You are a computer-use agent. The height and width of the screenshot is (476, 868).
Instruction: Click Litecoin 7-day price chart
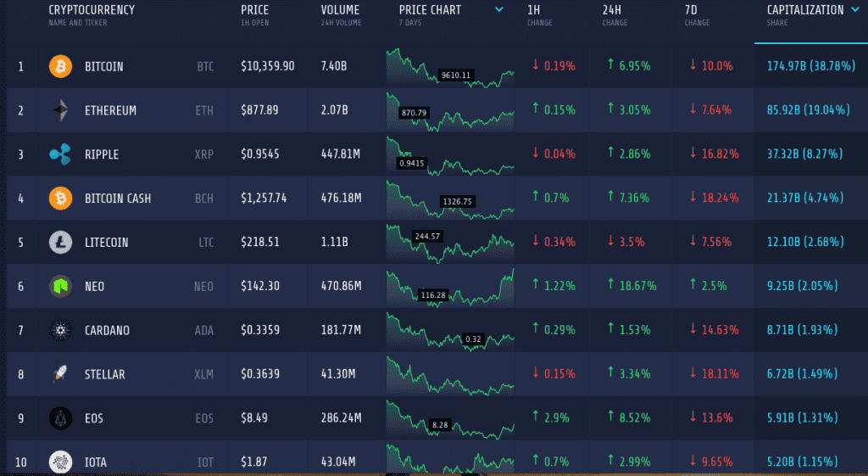(450, 244)
